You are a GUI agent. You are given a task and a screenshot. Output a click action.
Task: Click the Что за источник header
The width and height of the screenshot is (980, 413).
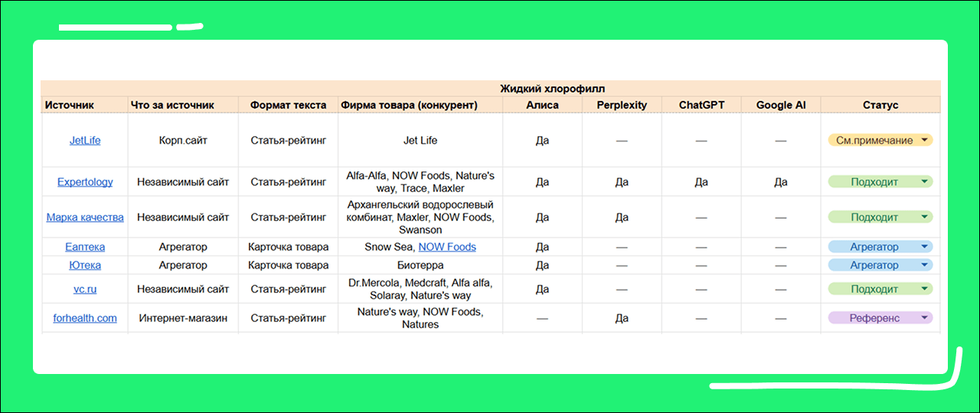pyautogui.click(x=183, y=106)
